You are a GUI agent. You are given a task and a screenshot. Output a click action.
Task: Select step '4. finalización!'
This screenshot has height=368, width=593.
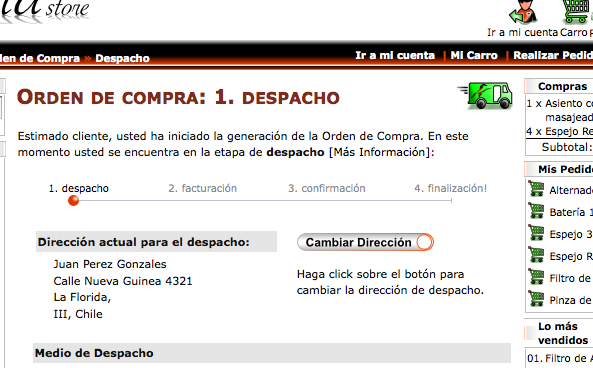450,188
